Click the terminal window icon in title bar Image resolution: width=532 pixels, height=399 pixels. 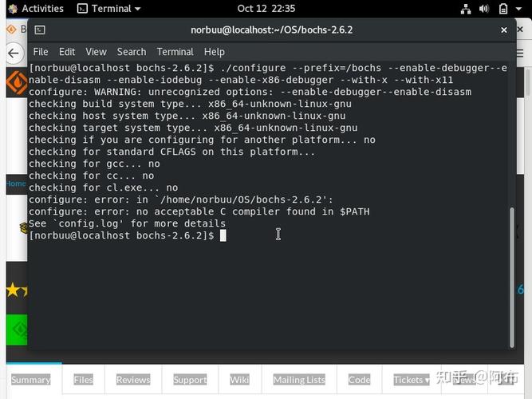40,30
